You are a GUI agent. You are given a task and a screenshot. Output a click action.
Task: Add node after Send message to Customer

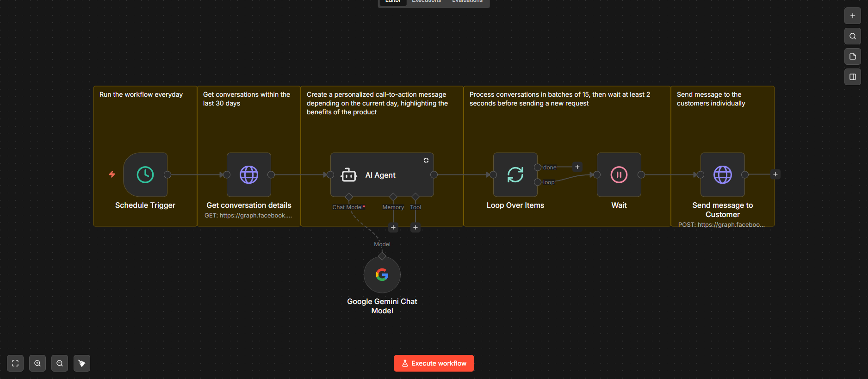(x=775, y=174)
